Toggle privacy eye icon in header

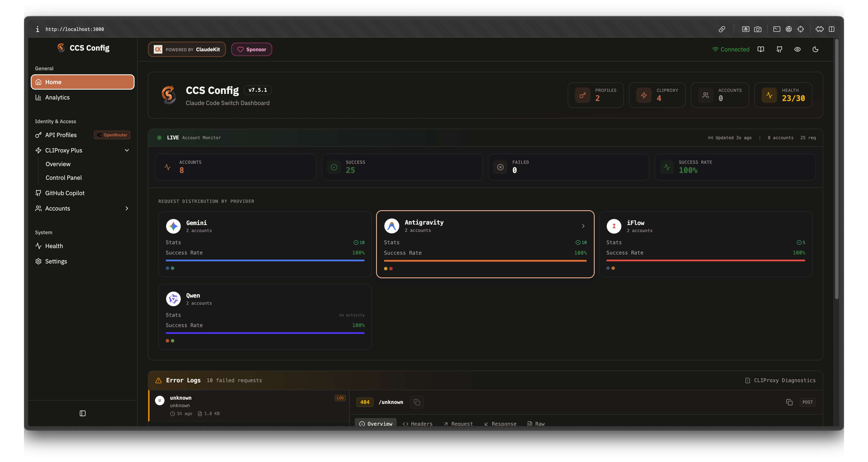[797, 49]
